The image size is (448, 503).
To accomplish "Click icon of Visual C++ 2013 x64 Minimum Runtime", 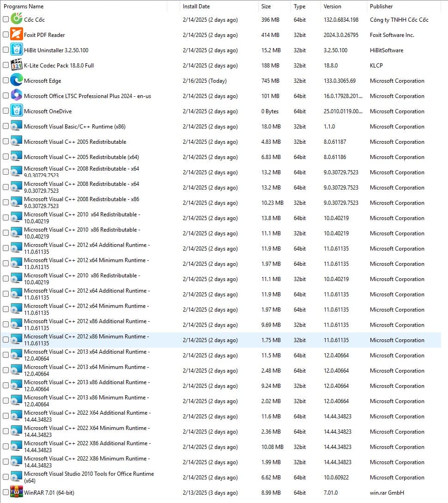I will click(16, 370).
